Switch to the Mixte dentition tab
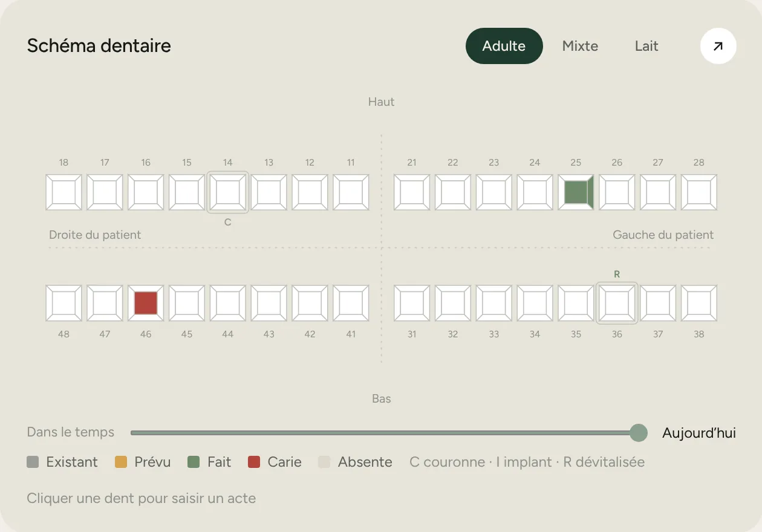 point(580,46)
